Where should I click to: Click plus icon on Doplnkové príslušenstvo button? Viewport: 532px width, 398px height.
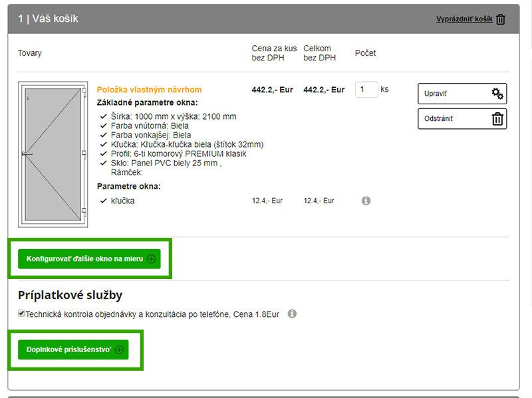point(119,349)
